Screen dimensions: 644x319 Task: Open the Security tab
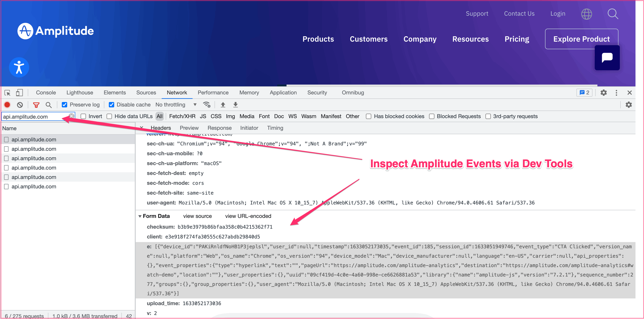click(x=317, y=93)
